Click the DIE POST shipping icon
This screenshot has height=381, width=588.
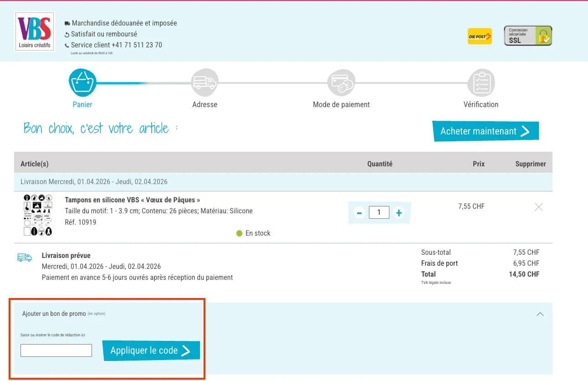pos(479,36)
